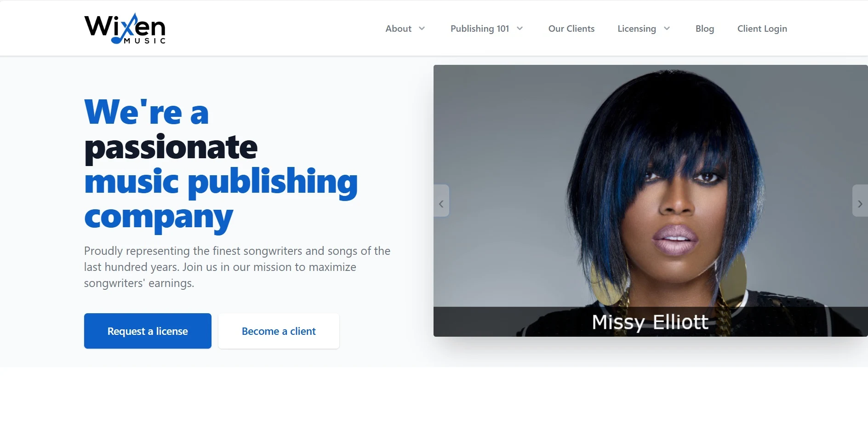Click the Missy Elliott caption
868x425 pixels.
[650, 322]
